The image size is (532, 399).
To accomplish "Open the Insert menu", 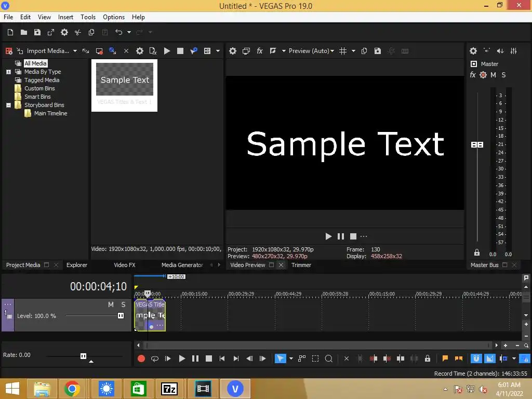I will point(65,17).
